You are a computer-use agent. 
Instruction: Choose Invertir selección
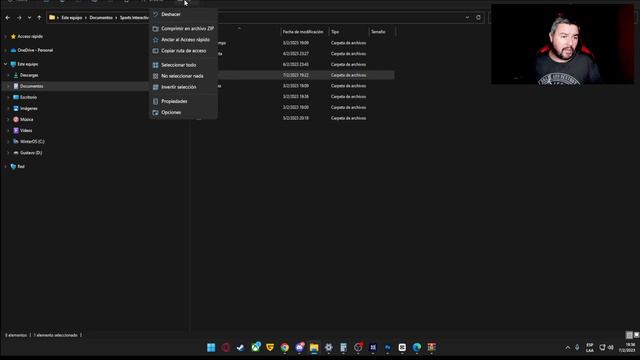click(x=183, y=87)
